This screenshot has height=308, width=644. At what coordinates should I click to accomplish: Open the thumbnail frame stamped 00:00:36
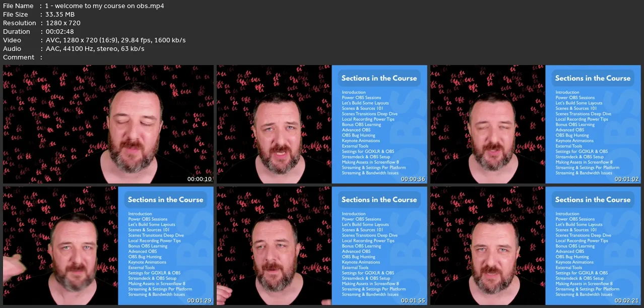[322, 124]
